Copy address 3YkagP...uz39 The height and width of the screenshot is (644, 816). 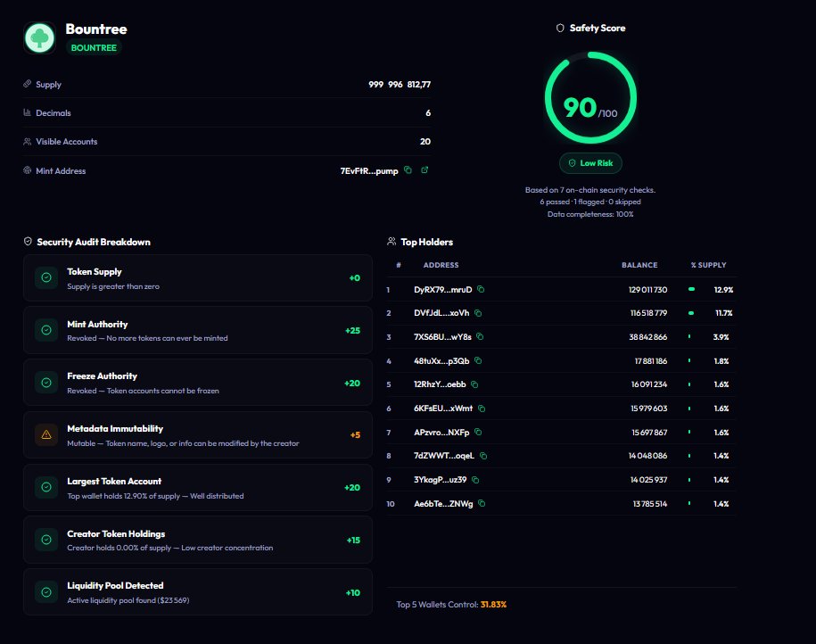(475, 480)
